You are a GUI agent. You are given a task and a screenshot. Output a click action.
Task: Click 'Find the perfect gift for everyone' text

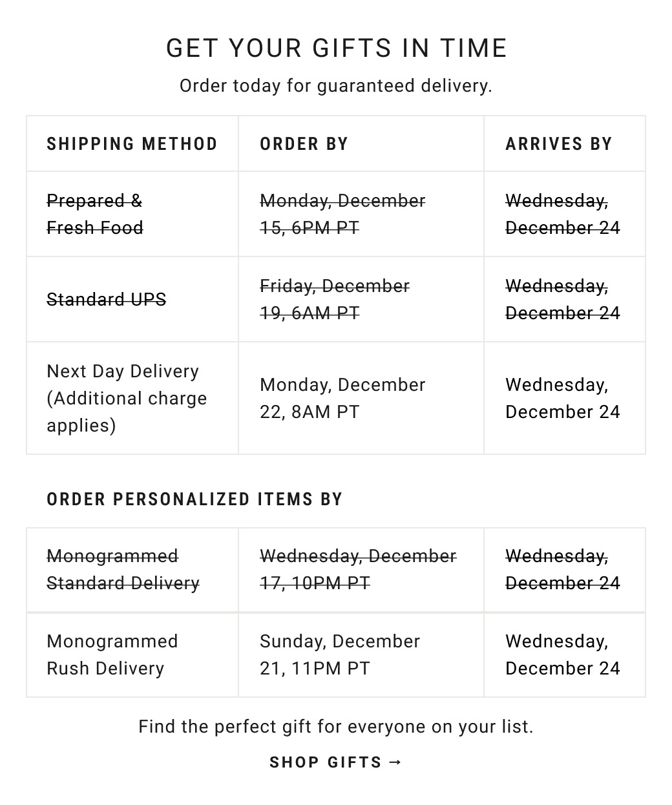coord(336,727)
